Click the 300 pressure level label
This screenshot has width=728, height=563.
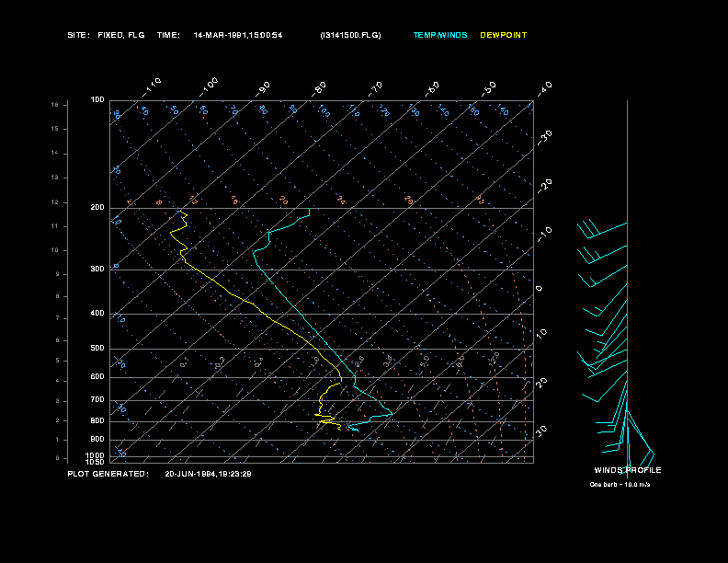[97, 269]
